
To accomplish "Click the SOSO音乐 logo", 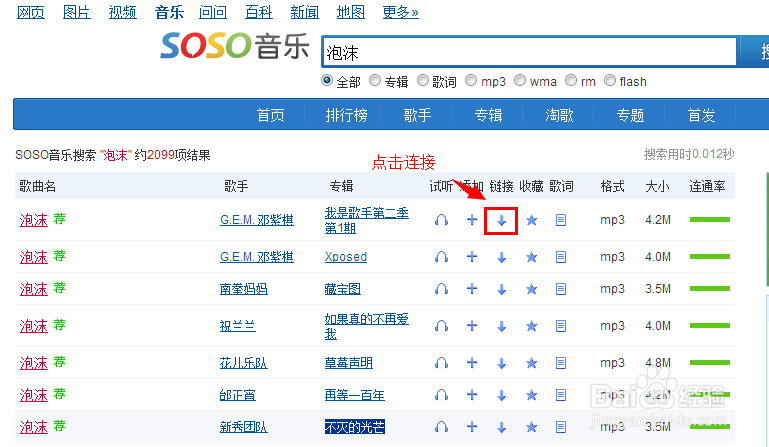I will point(235,46).
